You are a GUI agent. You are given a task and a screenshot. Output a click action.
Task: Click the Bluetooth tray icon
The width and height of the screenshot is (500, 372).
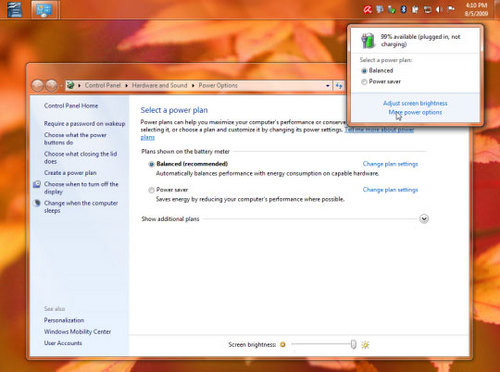tap(403, 10)
